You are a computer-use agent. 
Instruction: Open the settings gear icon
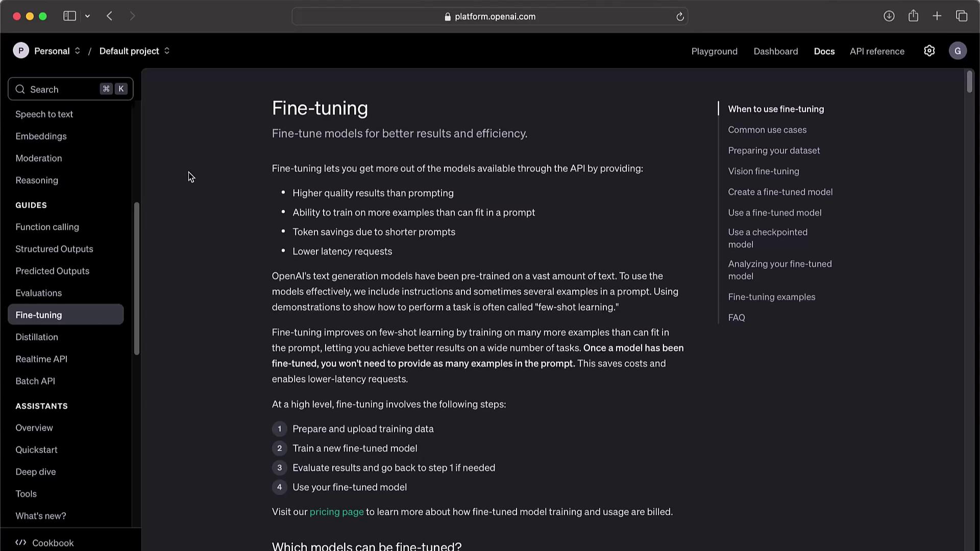point(929,51)
